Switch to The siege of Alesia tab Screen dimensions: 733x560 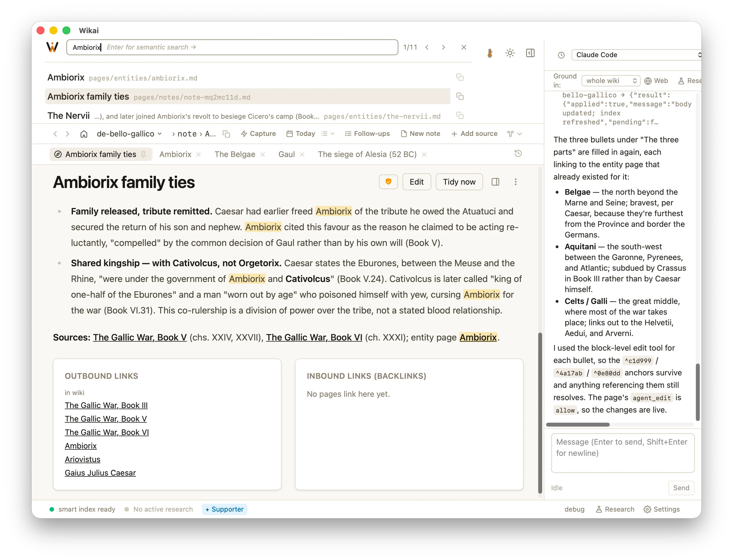[367, 154]
